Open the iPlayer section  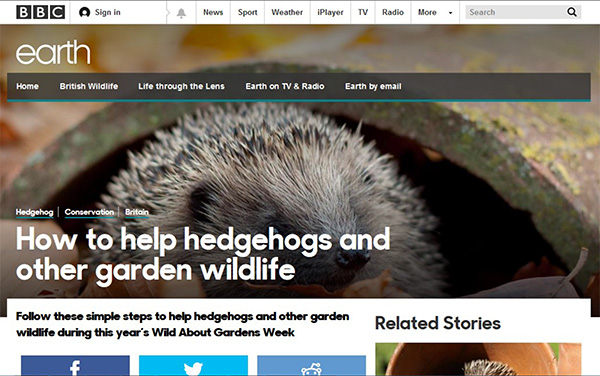pyautogui.click(x=330, y=12)
